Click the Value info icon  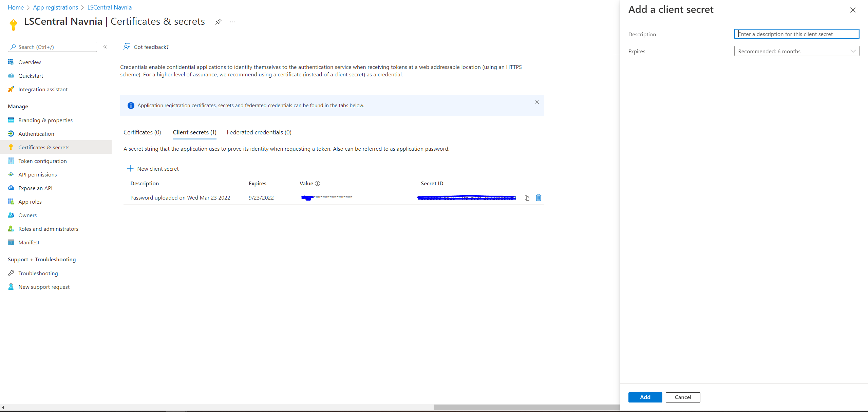coord(318,183)
